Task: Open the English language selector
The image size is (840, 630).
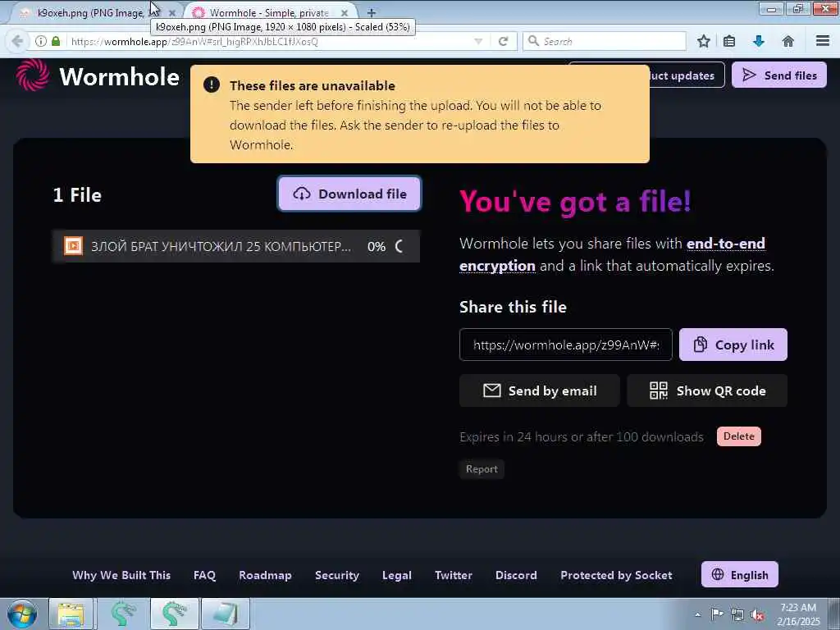Action: point(739,575)
